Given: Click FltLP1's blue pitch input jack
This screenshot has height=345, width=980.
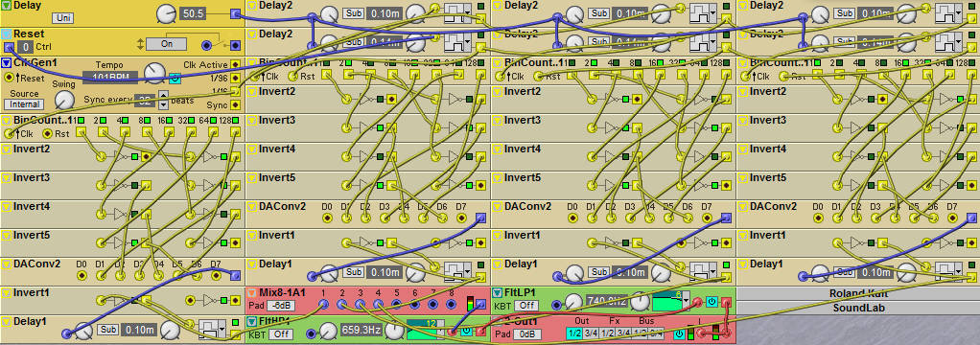Looking at the screenshot, I should click(557, 304).
